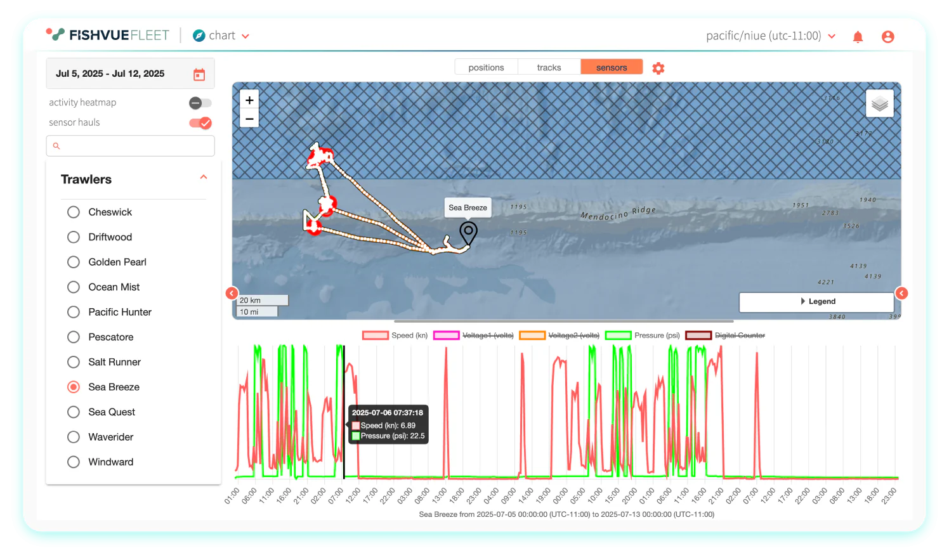This screenshot has width=949, height=560.
Task: Open the map layers selector
Action: [x=879, y=103]
